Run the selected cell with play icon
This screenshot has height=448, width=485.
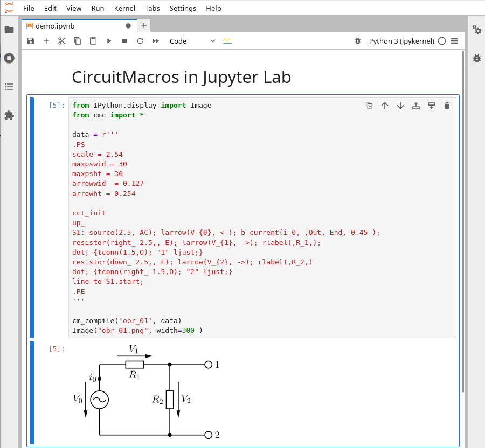pos(109,41)
